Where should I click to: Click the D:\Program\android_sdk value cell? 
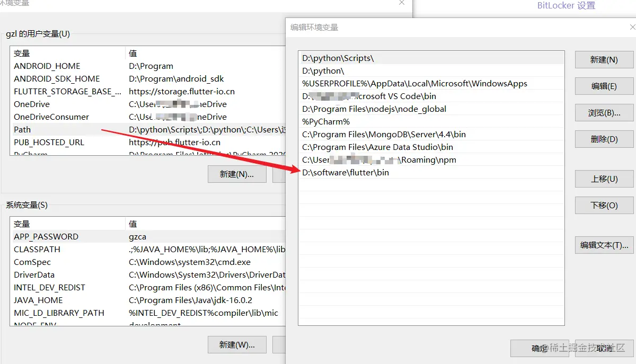[x=176, y=79]
